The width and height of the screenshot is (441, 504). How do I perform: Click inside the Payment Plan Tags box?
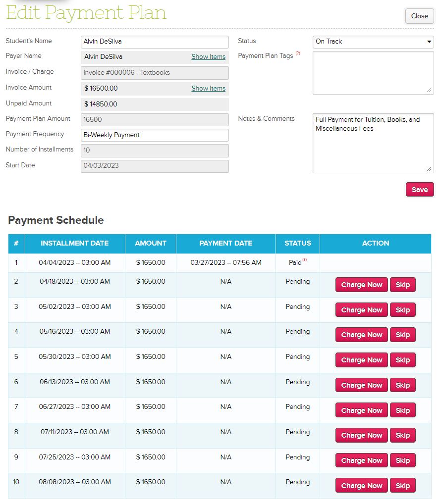(373, 72)
